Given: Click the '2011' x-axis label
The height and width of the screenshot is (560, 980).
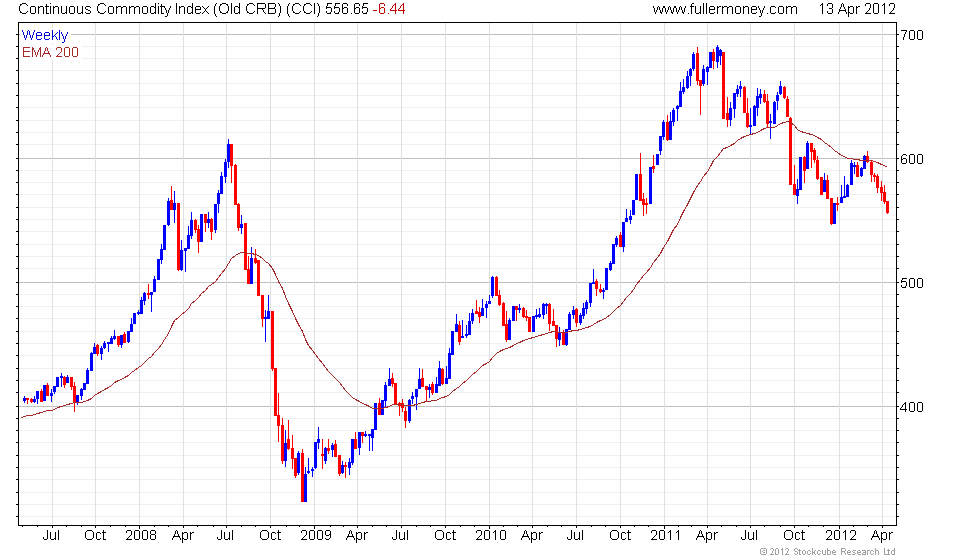Looking at the screenshot, I should (666, 536).
